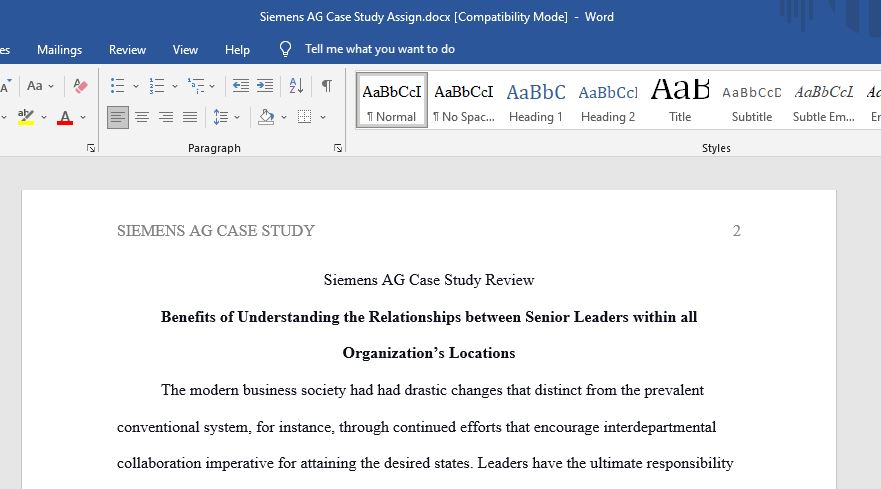881x489 pixels.
Task: Apply the Normal style
Action: pos(392,101)
